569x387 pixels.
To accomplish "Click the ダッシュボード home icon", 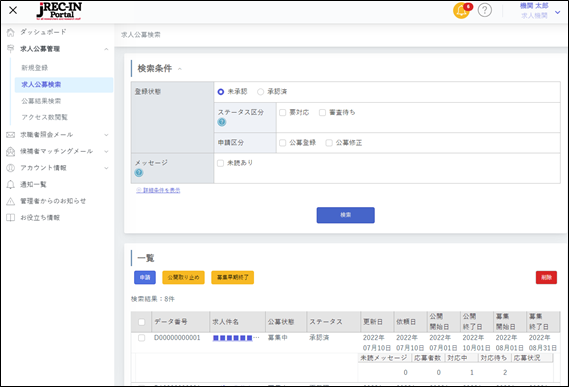I will tap(11, 32).
